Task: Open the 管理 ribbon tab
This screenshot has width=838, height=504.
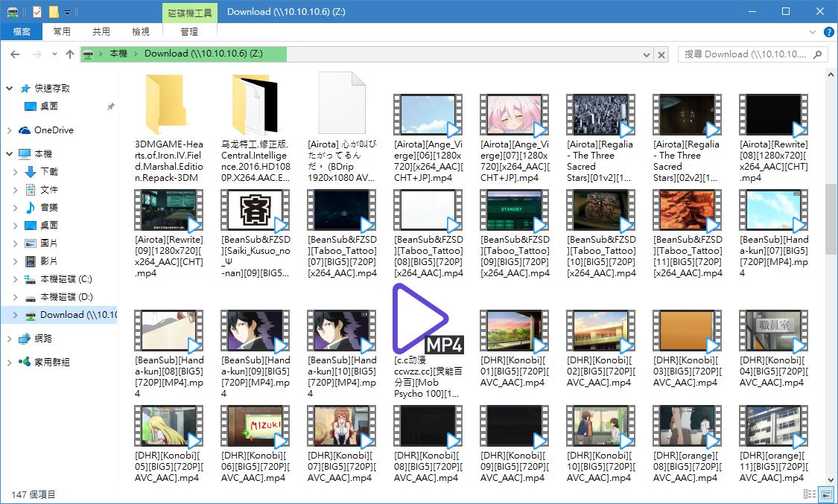Action: coord(189,31)
